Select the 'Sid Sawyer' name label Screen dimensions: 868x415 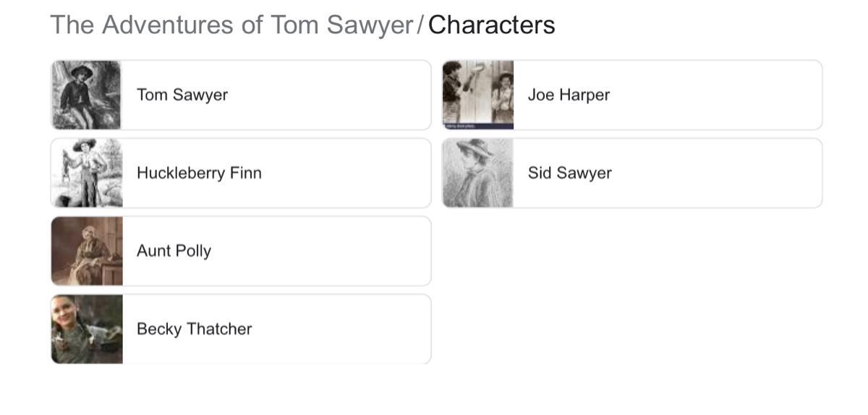click(x=569, y=173)
